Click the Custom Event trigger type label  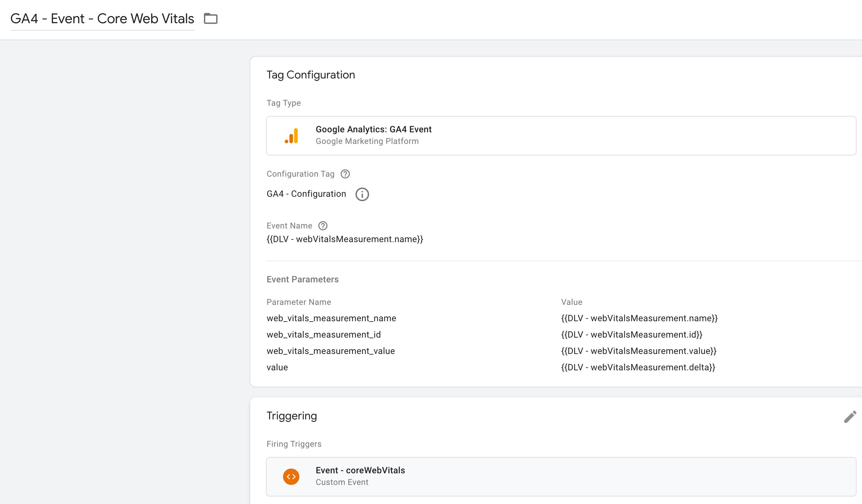[x=342, y=482]
